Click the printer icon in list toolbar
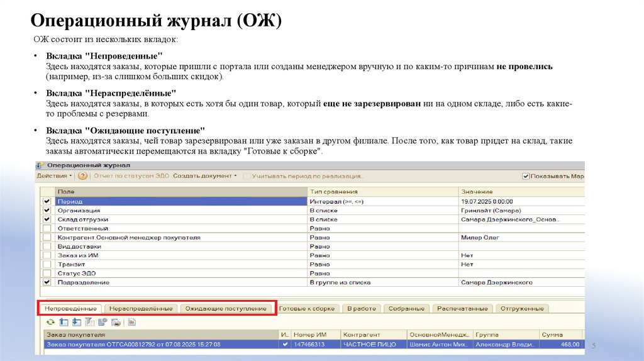644x361 pixels. (116, 323)
